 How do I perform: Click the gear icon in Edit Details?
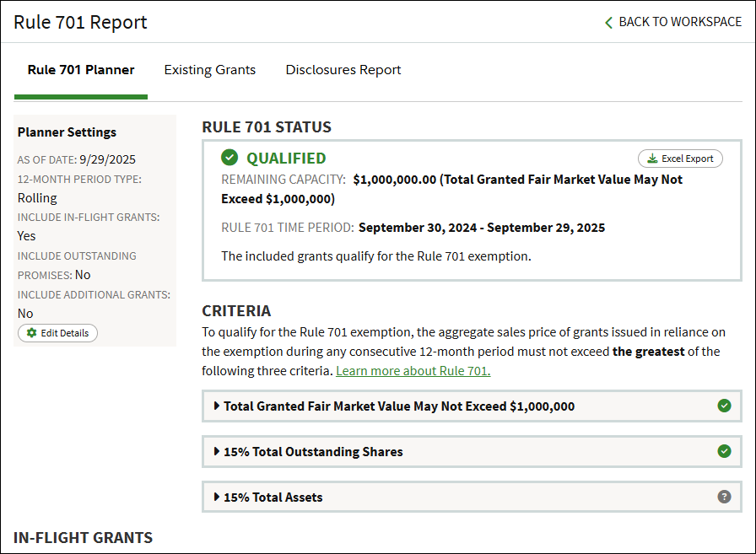pyautogui.click(x=32, y=333)
